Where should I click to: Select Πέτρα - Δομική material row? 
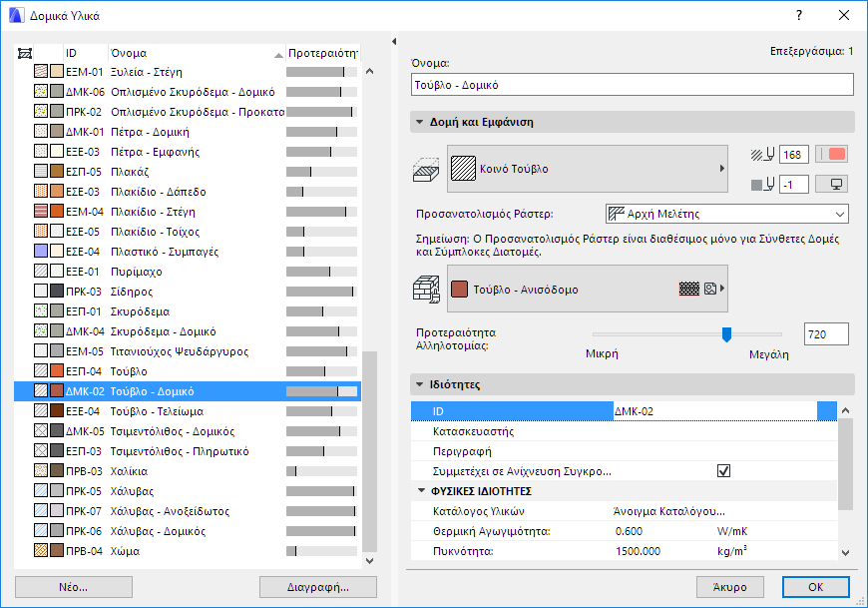[x=188, y=132]
